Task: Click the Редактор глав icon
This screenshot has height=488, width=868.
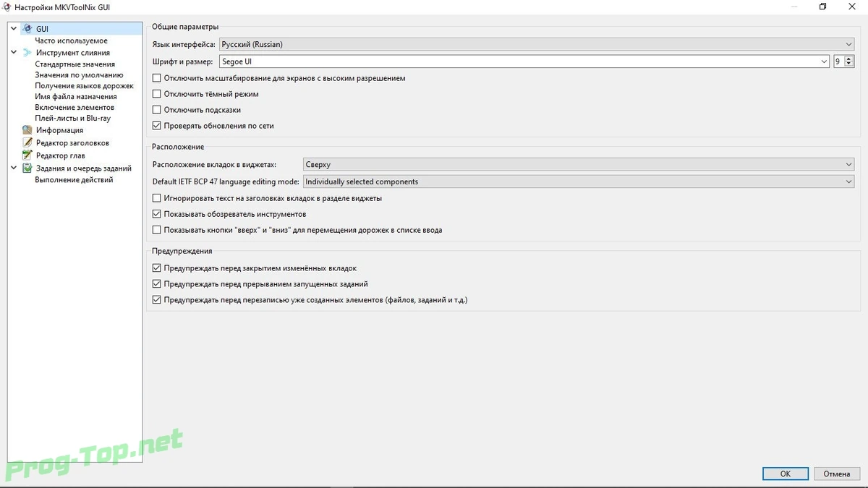Action: click(27, 155)
